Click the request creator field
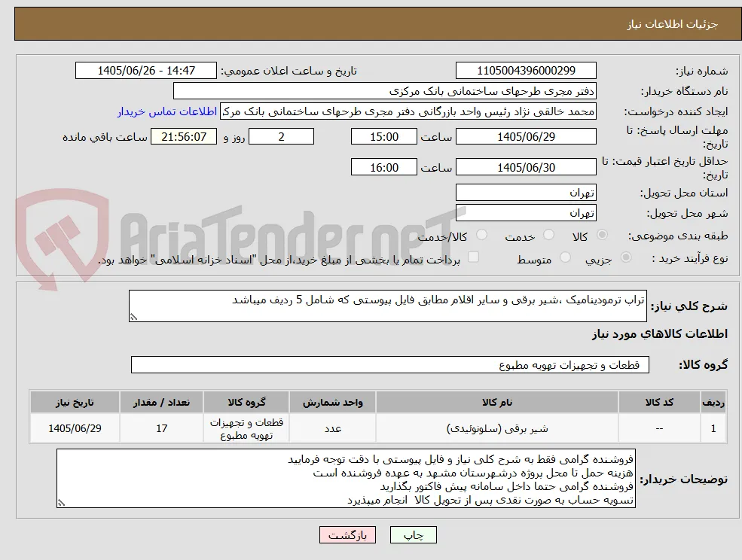The width and height of the screenshot is (742, 560). [408, 111]
